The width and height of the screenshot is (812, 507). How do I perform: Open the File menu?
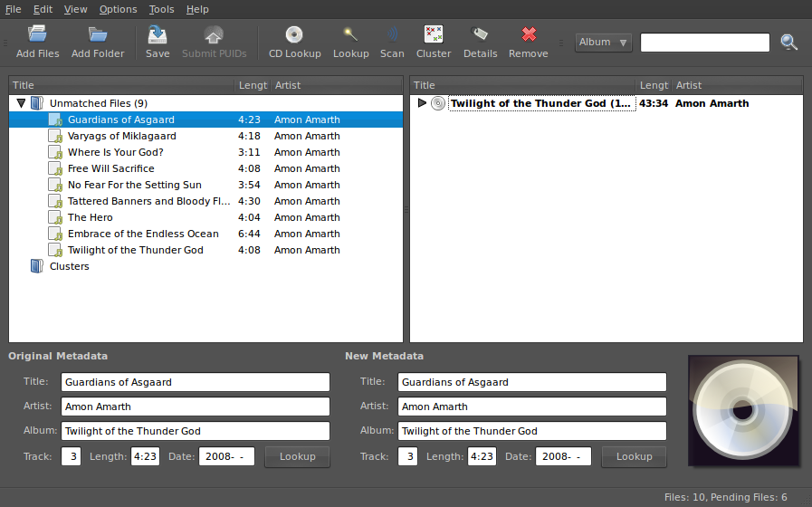[13, 9]
